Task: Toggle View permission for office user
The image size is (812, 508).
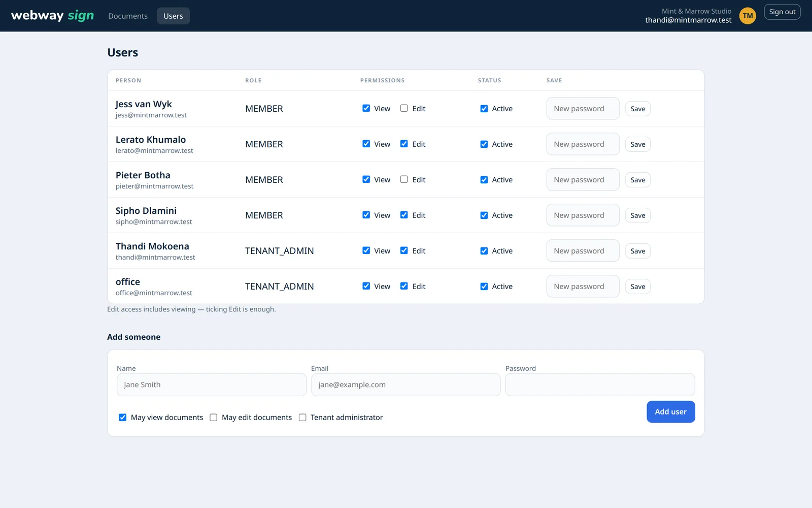Action: pos(366,286)
